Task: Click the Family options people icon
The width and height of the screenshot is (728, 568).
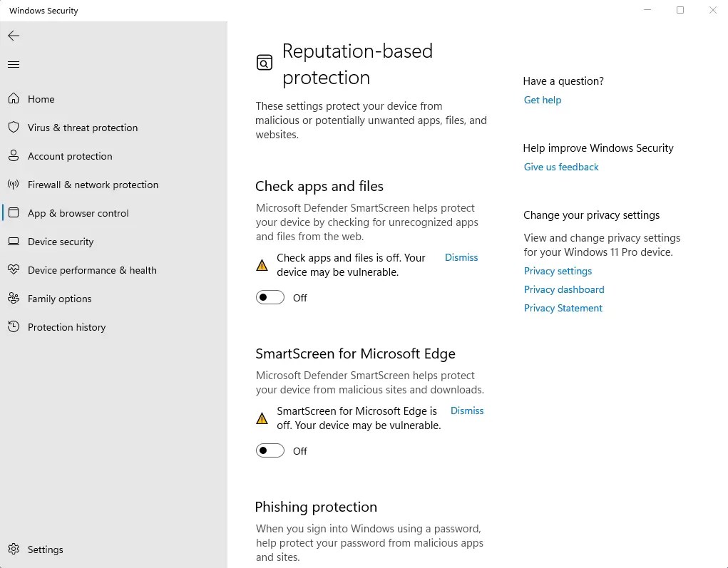Action: [x=14, y=299]
